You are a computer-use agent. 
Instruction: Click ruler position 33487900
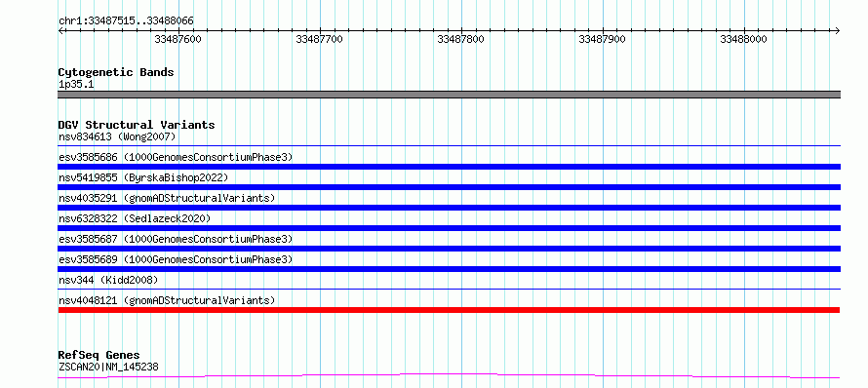602,39
